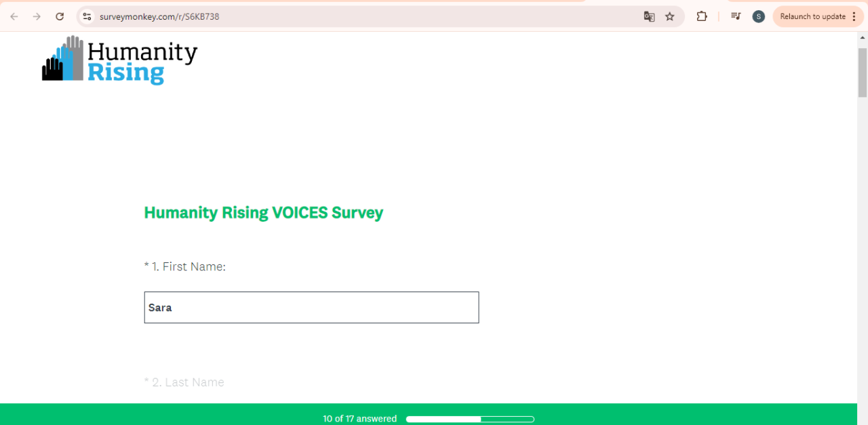Viewport: 868px width, 425px height.
Task: Open the media controls icon
Action: [x=736, y=16]
